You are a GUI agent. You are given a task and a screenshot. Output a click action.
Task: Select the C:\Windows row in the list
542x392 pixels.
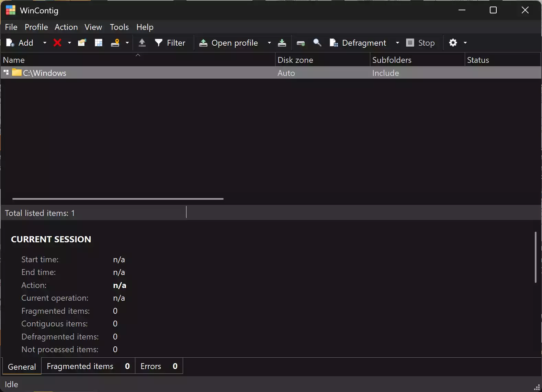click(x=137, y=73)
